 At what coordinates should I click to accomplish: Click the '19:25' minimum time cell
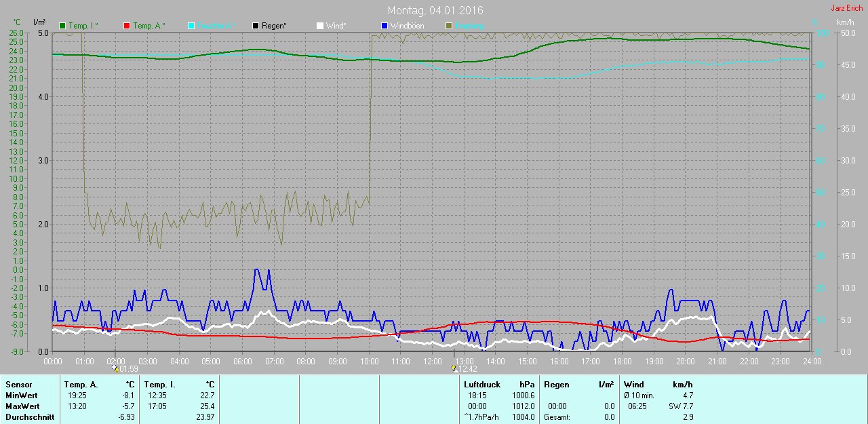78,396
